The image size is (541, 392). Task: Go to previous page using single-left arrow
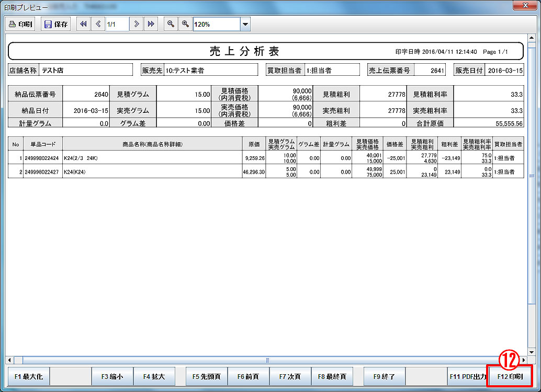click(98, 24)
